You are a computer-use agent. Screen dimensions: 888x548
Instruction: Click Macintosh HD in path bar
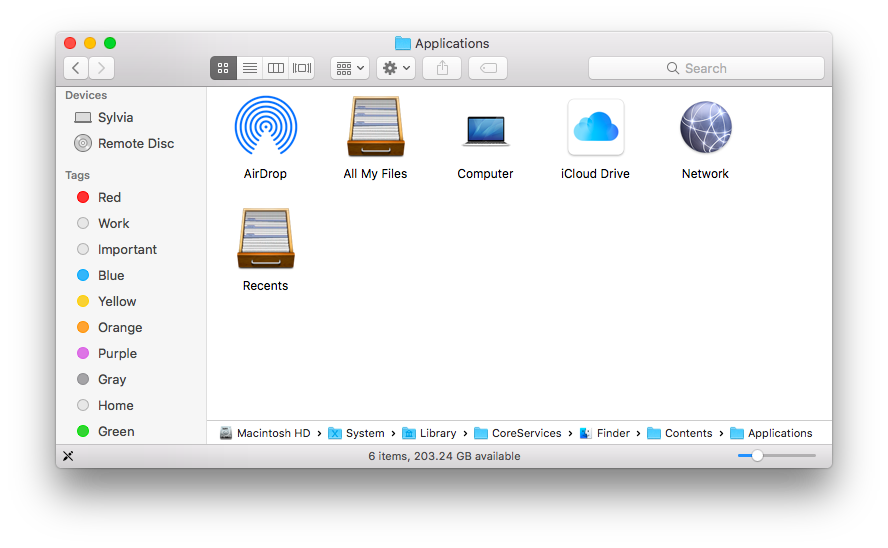tap(265, 433)
